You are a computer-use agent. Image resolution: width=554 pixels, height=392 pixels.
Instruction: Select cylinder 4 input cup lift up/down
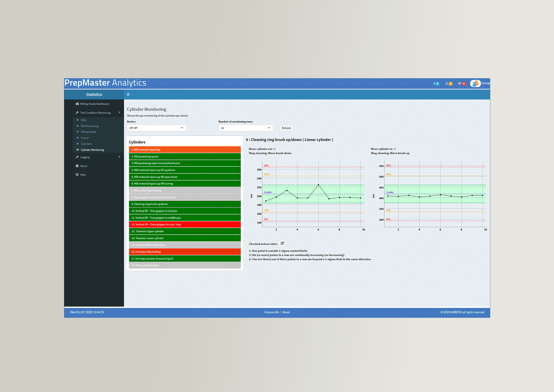pyautogui.click(x=185, y=170)
